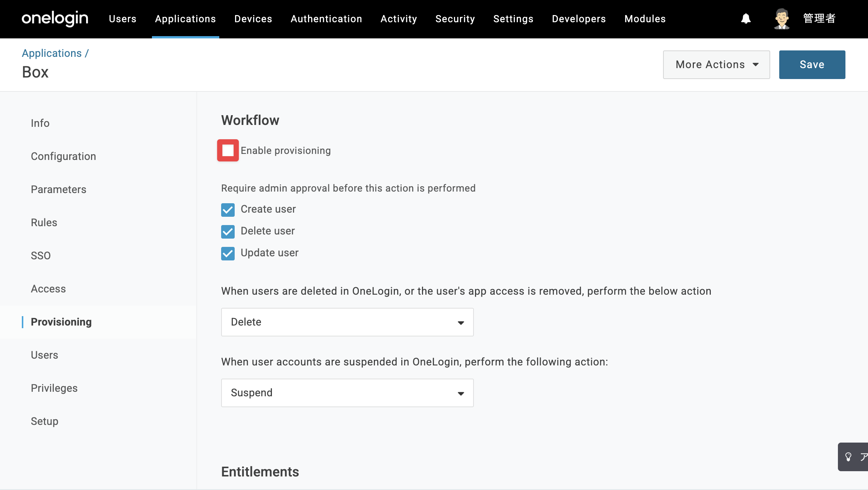Select the Provisioning sidebar tab
Screen dimensions: 868x490
tap(61, 322)
